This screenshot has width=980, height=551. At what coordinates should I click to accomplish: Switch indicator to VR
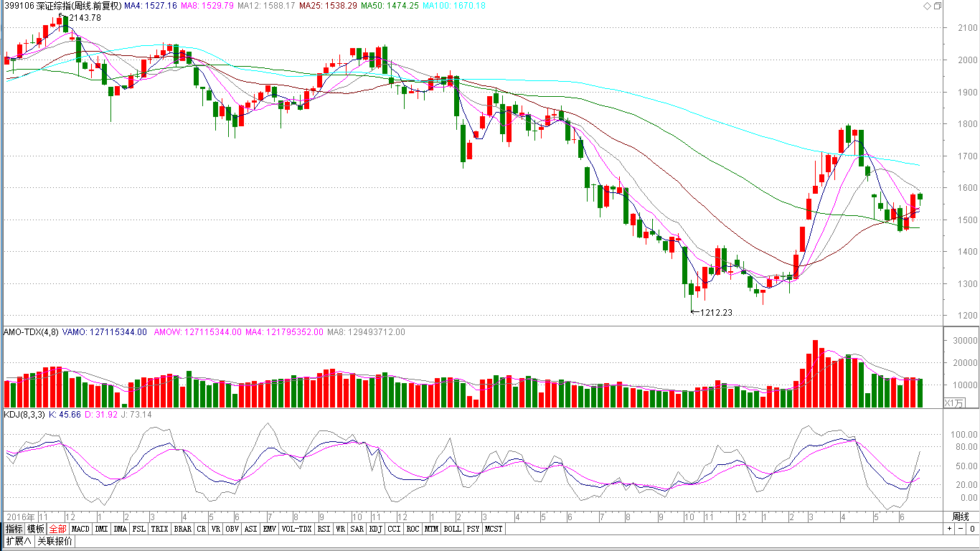pyautogui.click(x=216, y=529)
